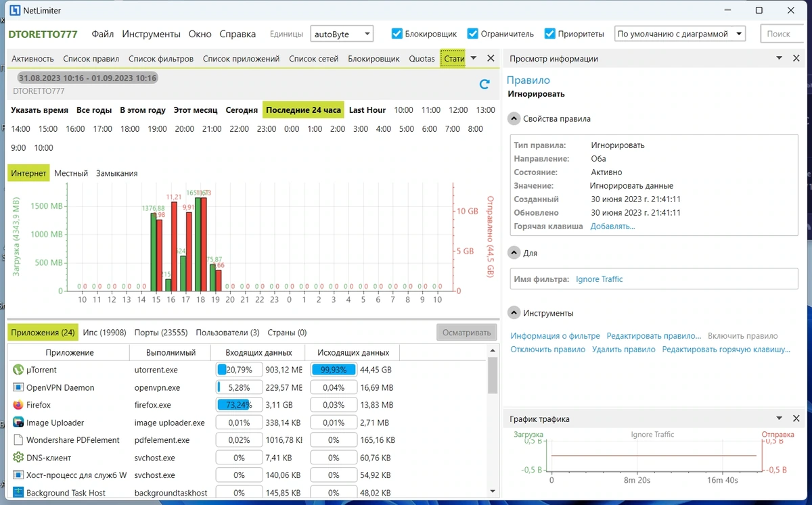Image resolution: width=812 pixels, height=505 pixels.
Task: Click µTorrent 20,79% incoming progress bar
Action: [239, 370]
